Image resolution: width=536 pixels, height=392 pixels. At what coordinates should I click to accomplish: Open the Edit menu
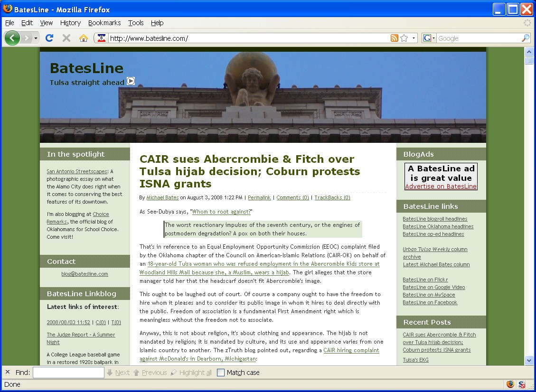(x=27, y=23)
